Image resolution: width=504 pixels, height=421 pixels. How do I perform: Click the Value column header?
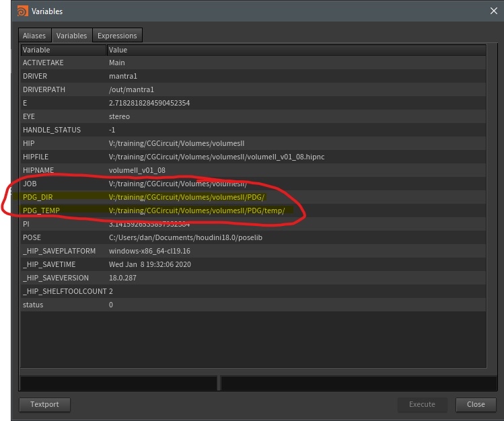[296, 50]
